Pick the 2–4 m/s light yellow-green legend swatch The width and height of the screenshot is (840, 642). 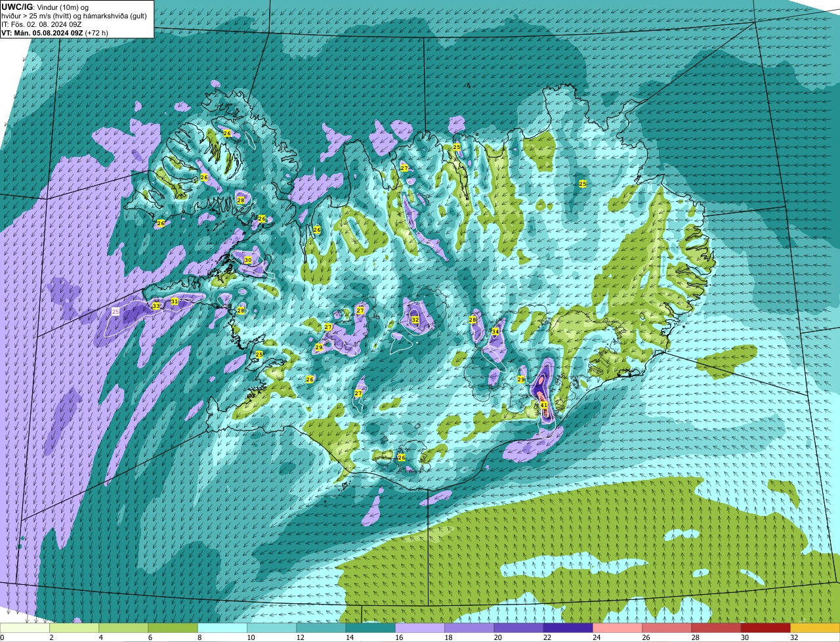pyautogui.click(x=74, y=628)
